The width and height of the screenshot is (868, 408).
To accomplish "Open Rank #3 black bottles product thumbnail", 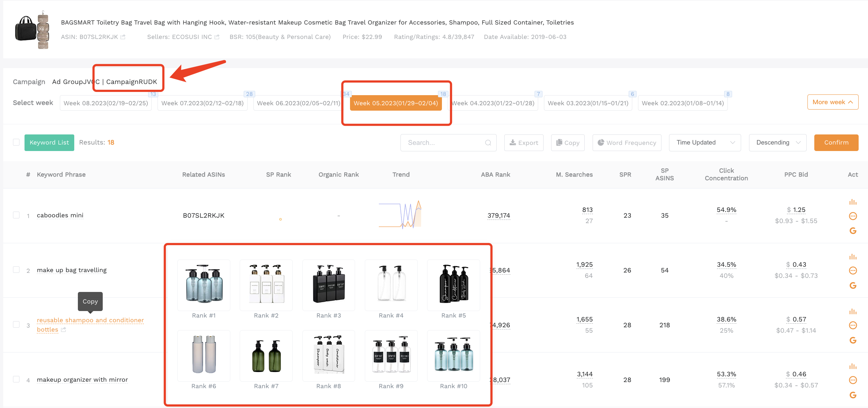I will click(x=328, y=285).
